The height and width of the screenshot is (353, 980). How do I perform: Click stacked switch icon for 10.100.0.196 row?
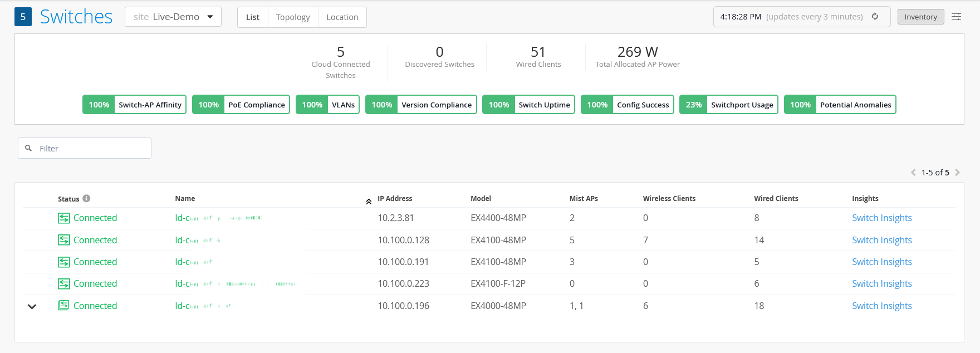pyautogui.click(x=64, y=306)
